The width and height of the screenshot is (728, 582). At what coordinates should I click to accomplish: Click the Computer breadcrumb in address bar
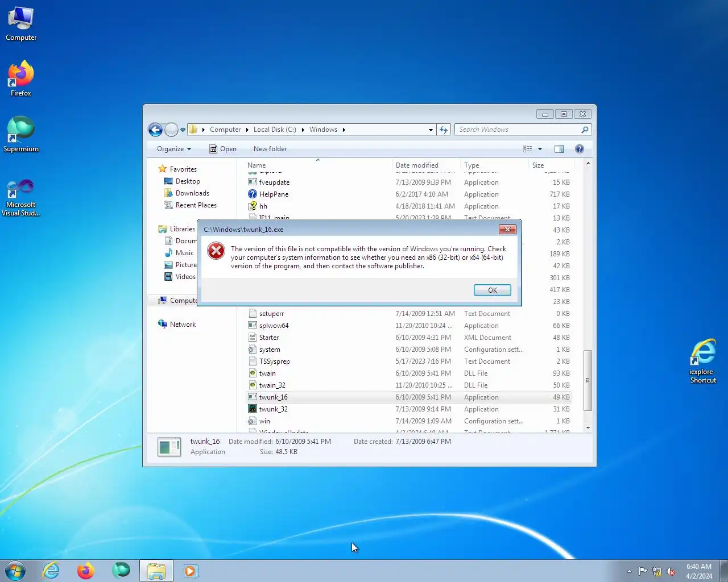pos(225,130)
